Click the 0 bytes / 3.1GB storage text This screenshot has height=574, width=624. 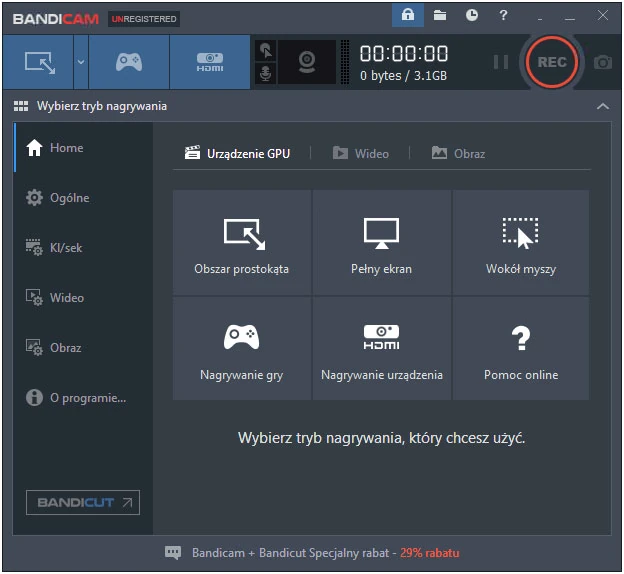[404, 76]
